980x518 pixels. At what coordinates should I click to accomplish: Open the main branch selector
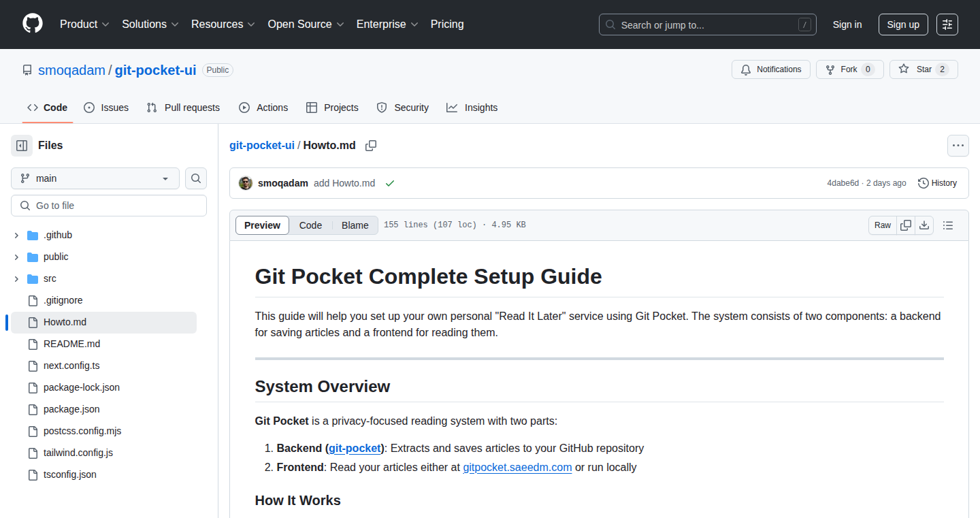click(95, 178)
